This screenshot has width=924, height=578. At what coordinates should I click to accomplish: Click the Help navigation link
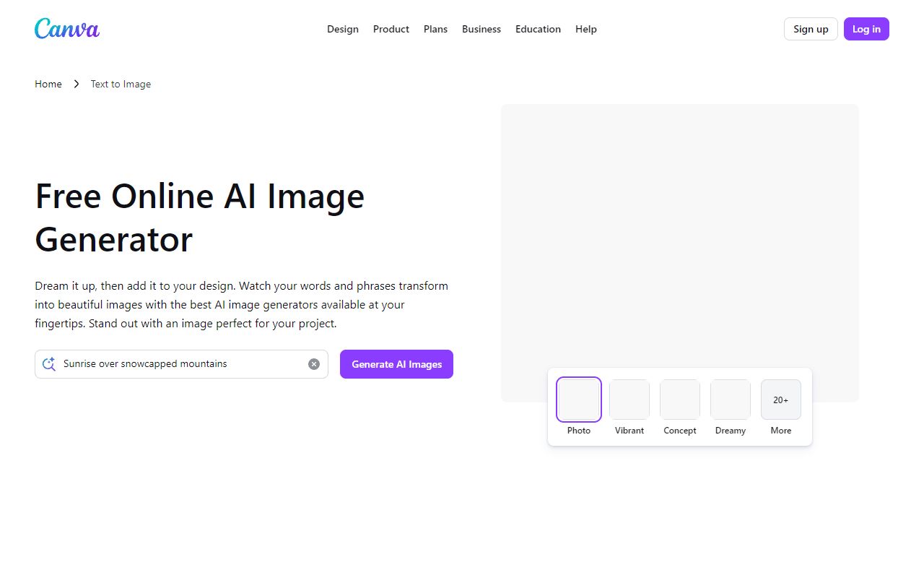[x=585, y=29]
